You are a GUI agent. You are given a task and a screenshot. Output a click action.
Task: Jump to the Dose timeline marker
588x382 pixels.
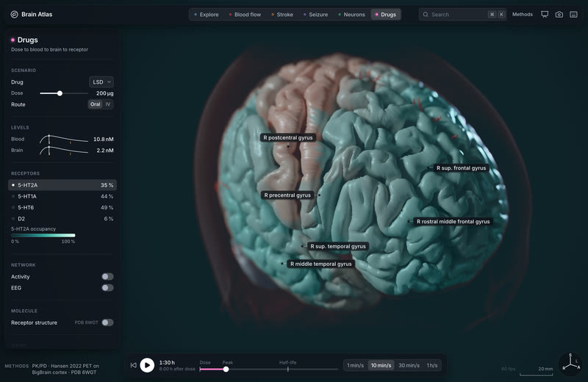[x=205, y=362]
